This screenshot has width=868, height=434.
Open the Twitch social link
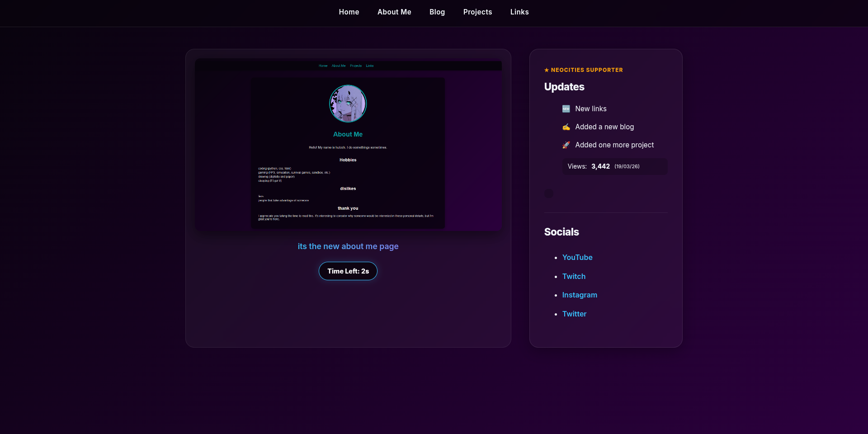pos(574,276)
